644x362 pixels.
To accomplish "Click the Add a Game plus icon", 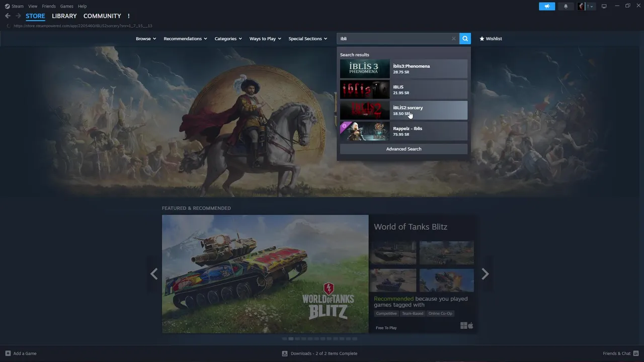I will point(8,353).
